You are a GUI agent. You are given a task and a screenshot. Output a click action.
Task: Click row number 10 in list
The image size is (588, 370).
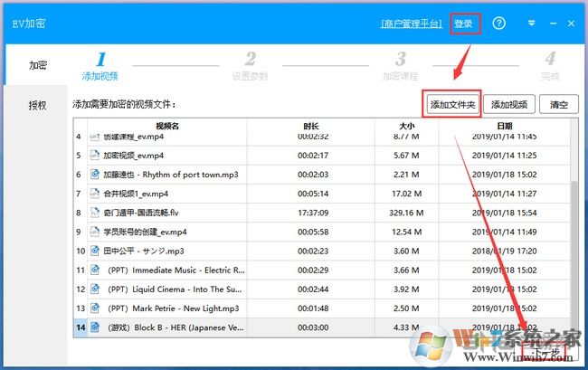click(81, 251)
